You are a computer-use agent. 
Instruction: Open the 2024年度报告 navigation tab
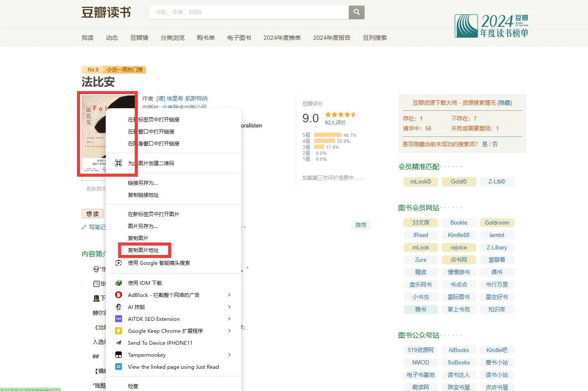pos(332,38)
